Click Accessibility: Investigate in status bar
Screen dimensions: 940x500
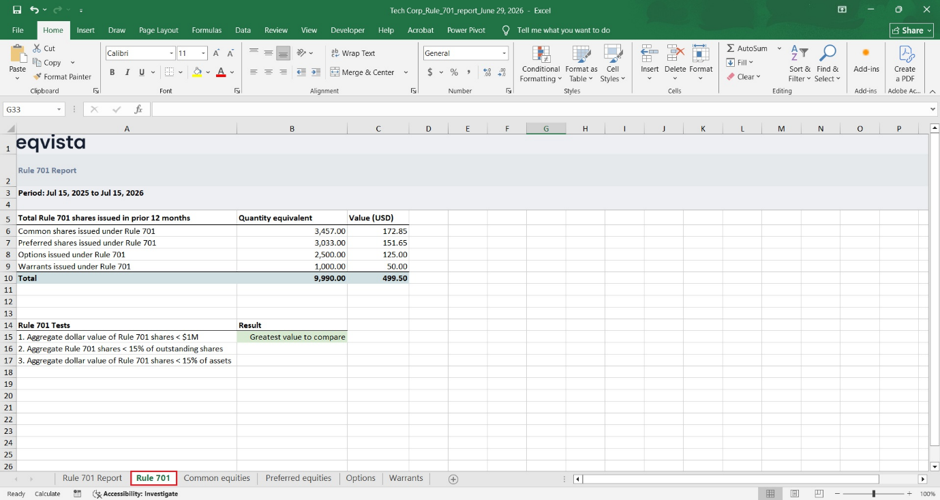click(x=135, y=493)
